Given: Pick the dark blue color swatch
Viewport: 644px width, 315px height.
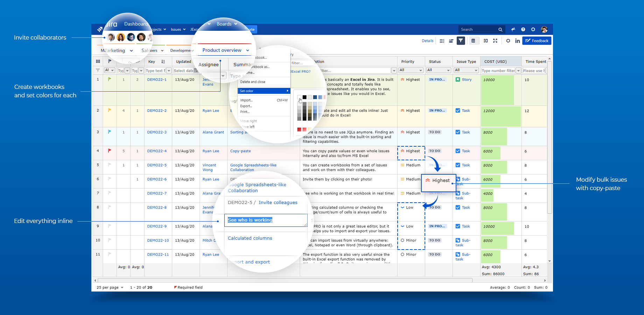Looking at the screenshot, I should 315,97.
